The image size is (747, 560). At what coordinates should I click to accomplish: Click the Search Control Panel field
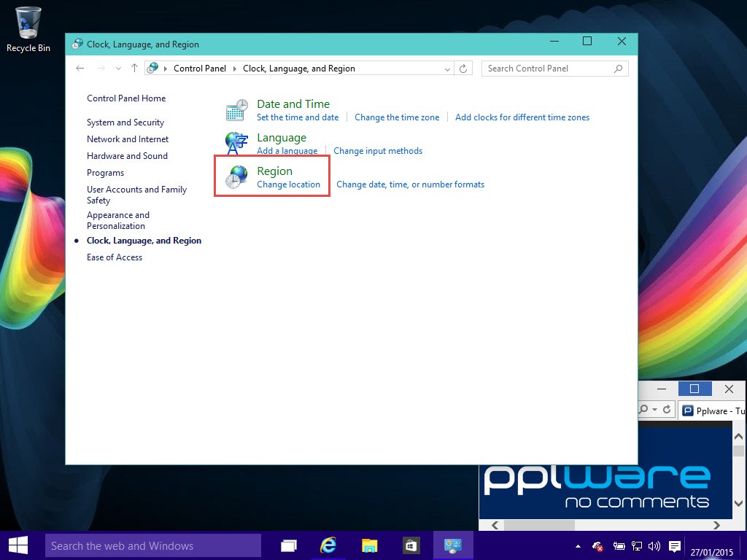click(x=554, y=69)
